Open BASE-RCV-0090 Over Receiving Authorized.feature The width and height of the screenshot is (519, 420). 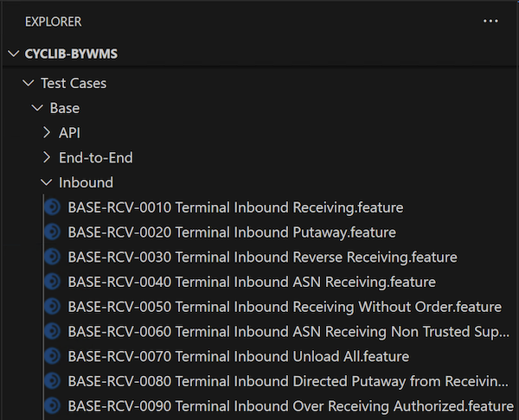[x=291, y=406]
